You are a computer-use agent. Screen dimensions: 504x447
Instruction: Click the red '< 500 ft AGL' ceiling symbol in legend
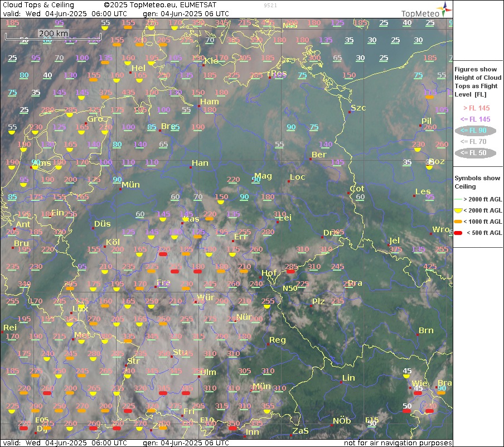pyautogui.click(x=458, y=233)
